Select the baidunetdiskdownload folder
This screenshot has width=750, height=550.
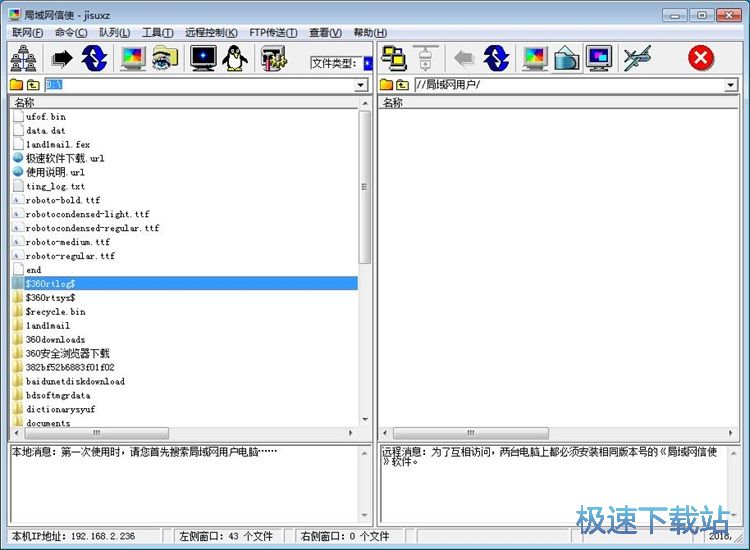(75, 382)
